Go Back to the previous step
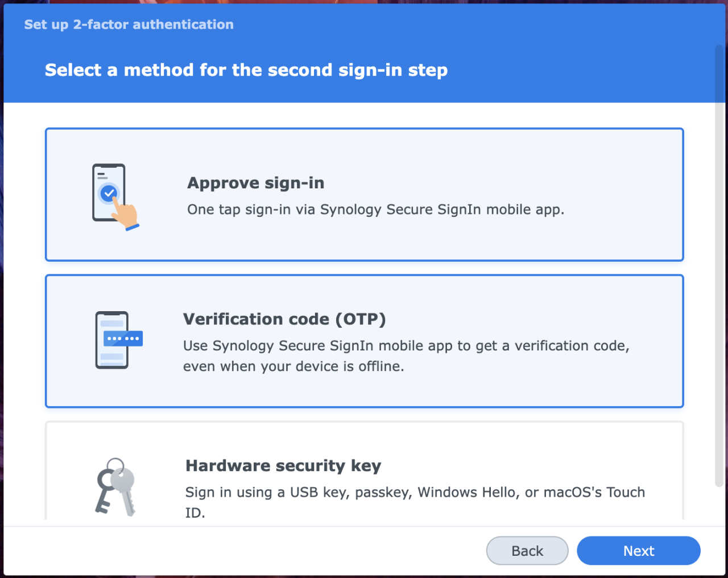The width and height of the screenshot is (728, 578). 527,551
